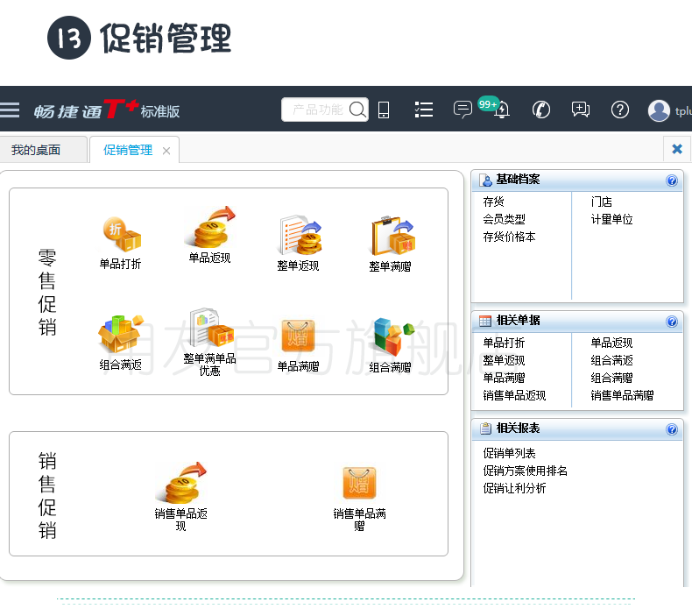Click the hamburger menu icon
Image resolution: width=692 pixels, height=616 pixels.
click(x=10, y=110)
